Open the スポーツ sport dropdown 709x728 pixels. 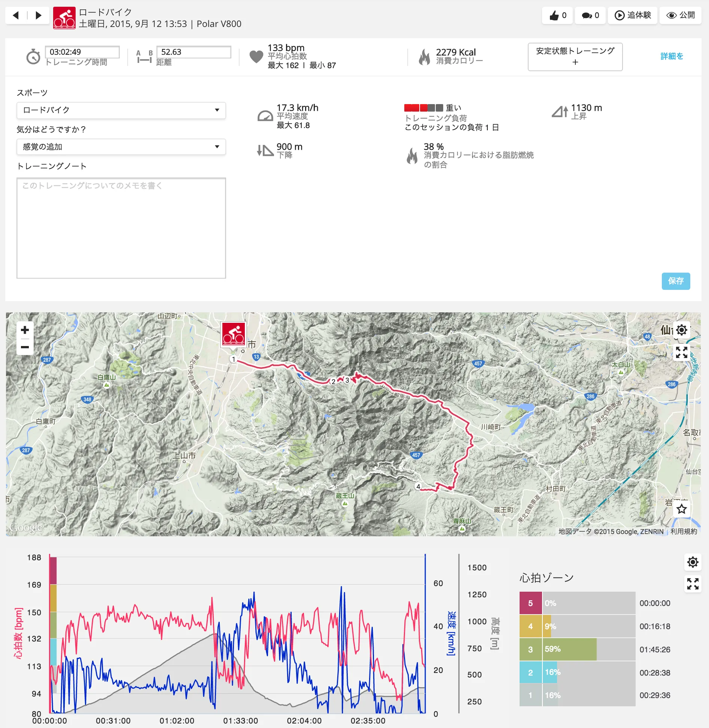pyautogui.click(x=121, y=110)
